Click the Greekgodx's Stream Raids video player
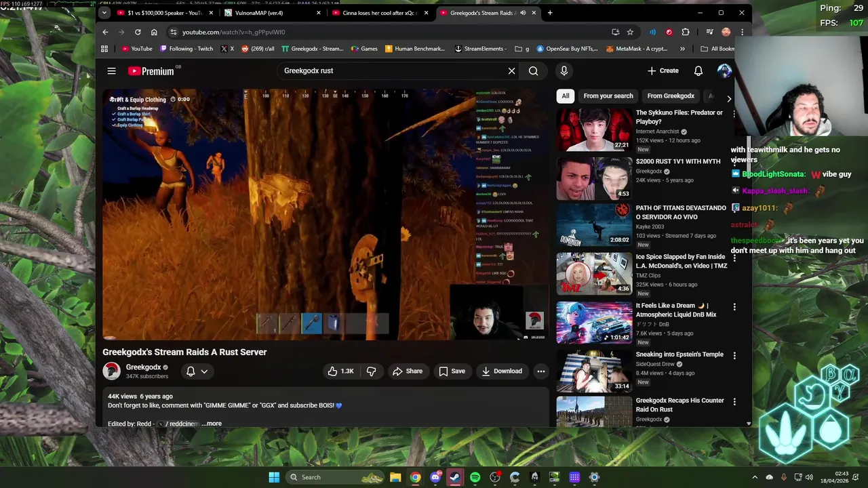Screen dimensions: 868x488 click(325, 214)
